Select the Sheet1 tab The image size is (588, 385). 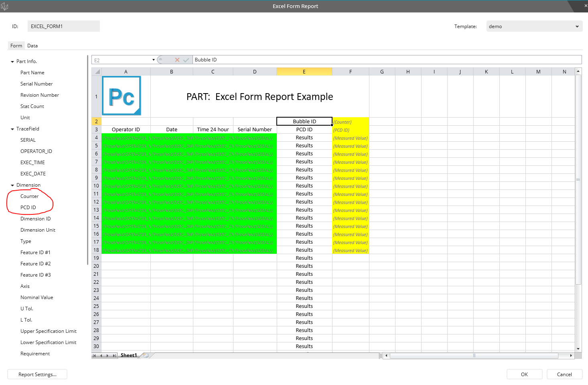[128, 355]
